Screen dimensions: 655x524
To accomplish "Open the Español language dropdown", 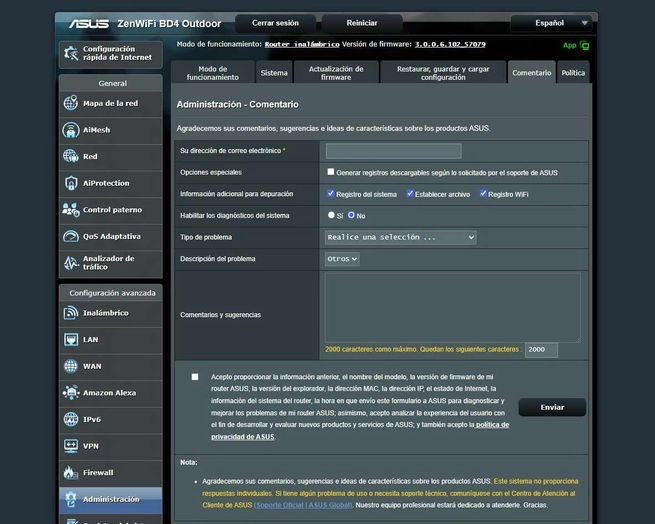I will 552,22.
